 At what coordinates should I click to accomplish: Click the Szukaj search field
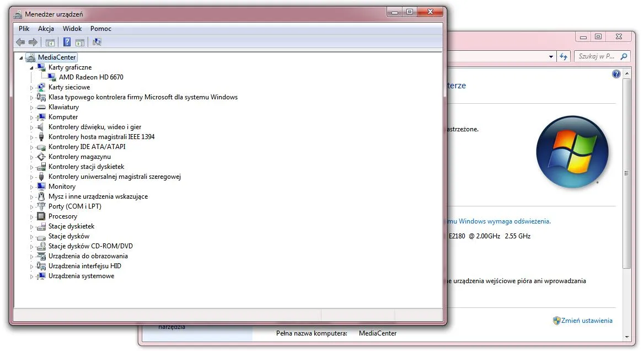[x=597, y=56]
